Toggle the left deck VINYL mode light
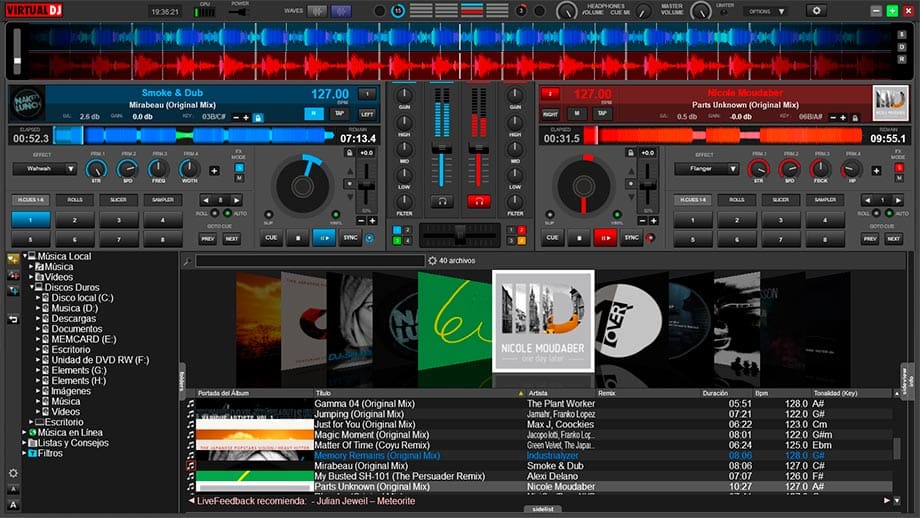The width and height of the screenshot is (920, 518). point(336,215)
